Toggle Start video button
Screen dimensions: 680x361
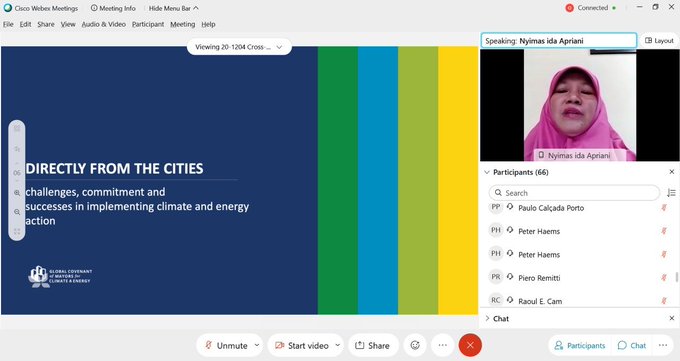(301, 345)
